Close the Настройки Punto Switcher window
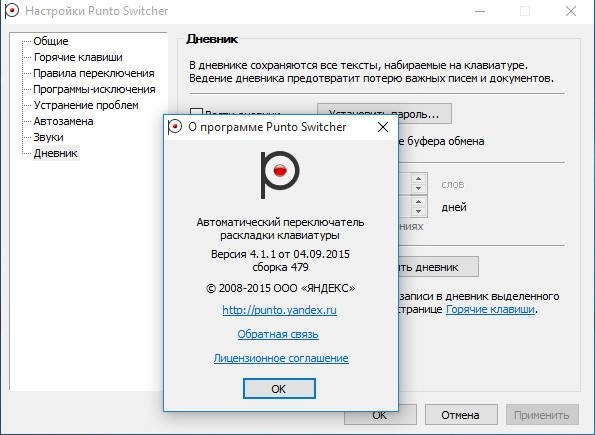 571,11
